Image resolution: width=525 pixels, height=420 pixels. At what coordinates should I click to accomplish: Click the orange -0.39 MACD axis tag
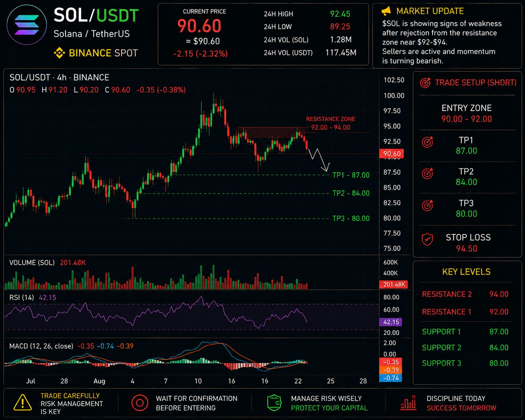391,370
